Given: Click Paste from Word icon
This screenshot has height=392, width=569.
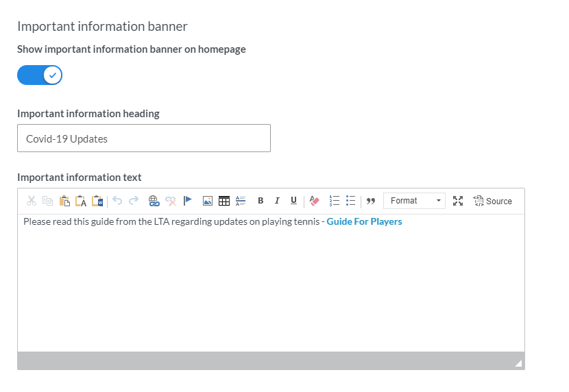Looking at the screenshot, I should point(97,201).
